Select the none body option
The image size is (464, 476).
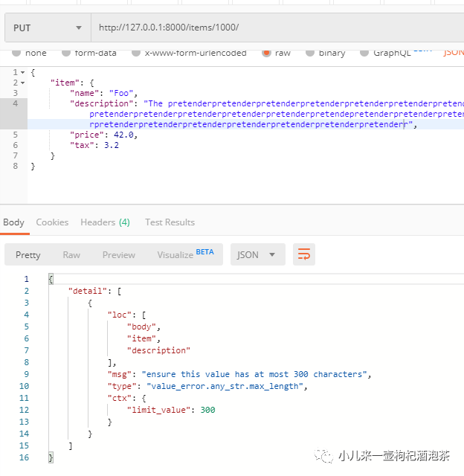[29, 53]
